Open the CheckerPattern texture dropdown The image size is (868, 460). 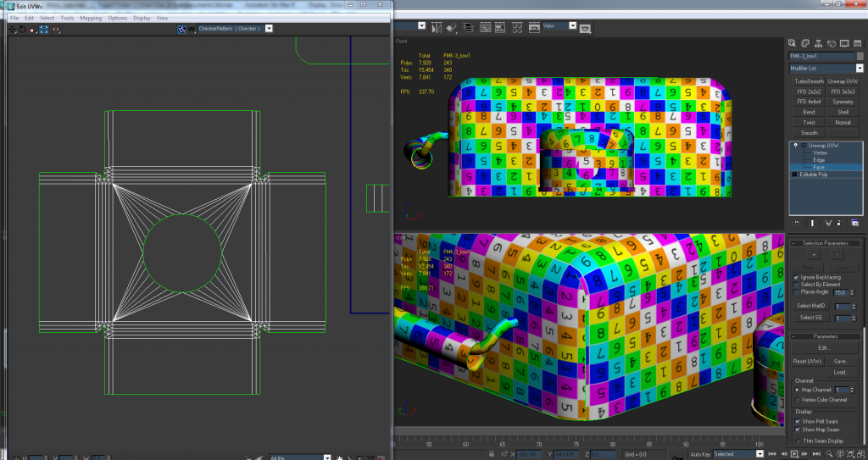269,28
